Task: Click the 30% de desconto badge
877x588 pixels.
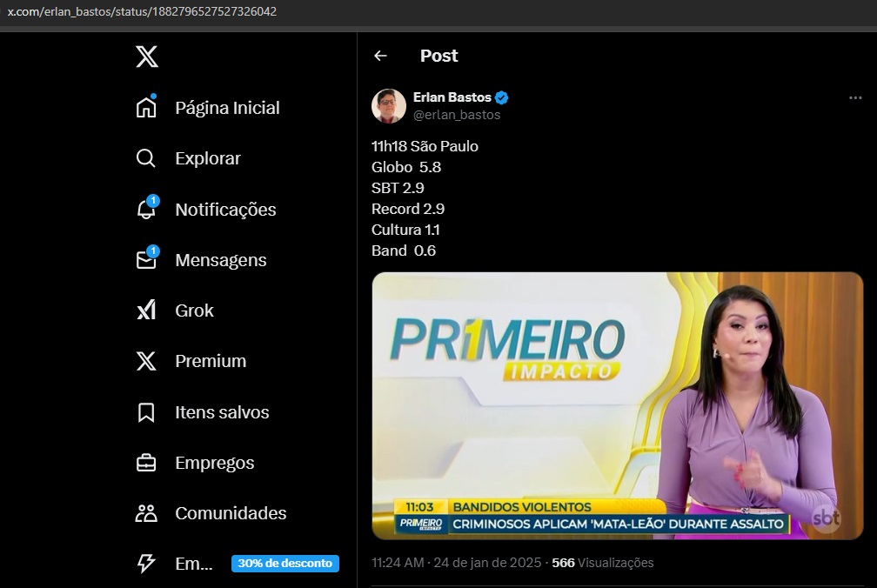Action: 285,564
